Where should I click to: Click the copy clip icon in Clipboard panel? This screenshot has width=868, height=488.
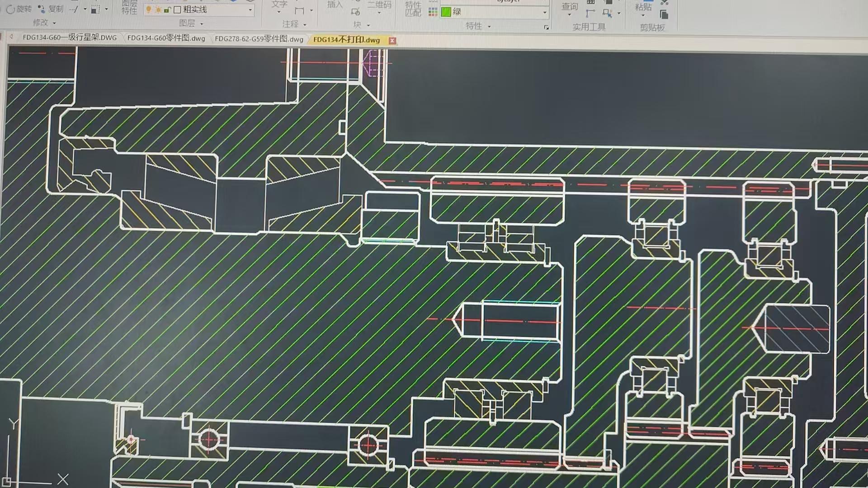pyautogui.click(x=664, y=14)
